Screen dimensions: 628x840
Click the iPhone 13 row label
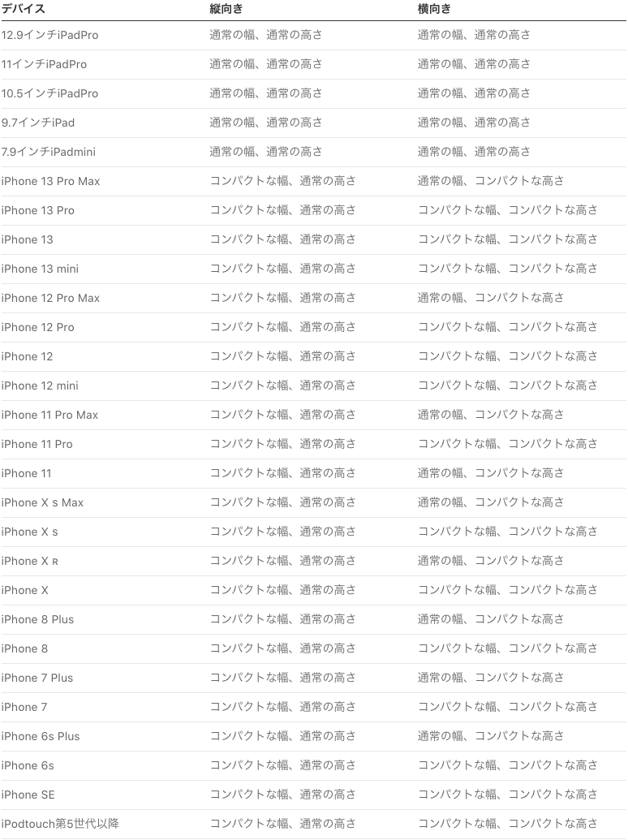click(x=28, y=239)
